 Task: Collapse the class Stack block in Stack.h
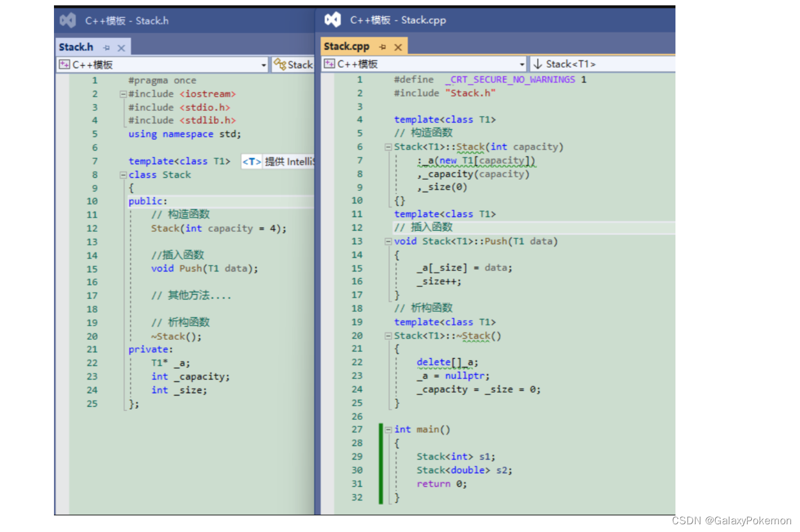coord(123,175)
